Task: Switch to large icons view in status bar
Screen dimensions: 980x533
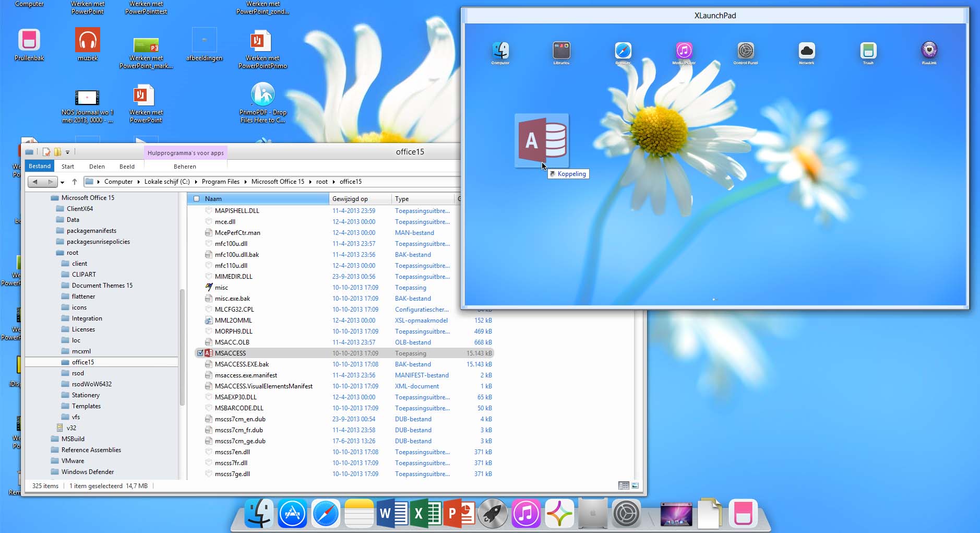Action: tap(635, 485)
